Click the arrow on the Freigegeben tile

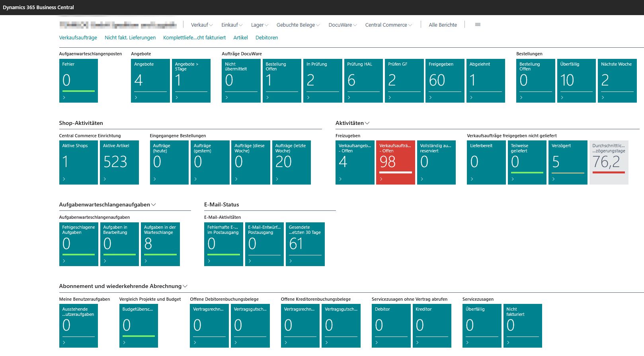coord(430,97)
